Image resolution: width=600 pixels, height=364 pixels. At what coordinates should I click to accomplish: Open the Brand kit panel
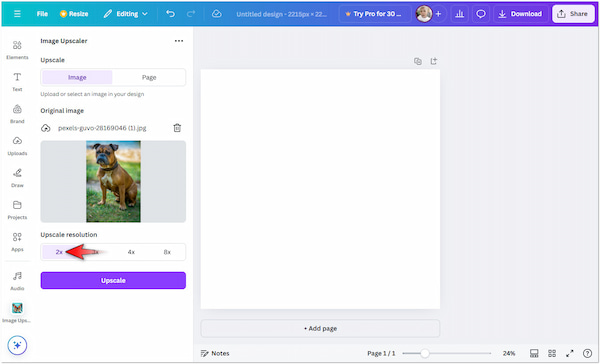click(17, 114)
